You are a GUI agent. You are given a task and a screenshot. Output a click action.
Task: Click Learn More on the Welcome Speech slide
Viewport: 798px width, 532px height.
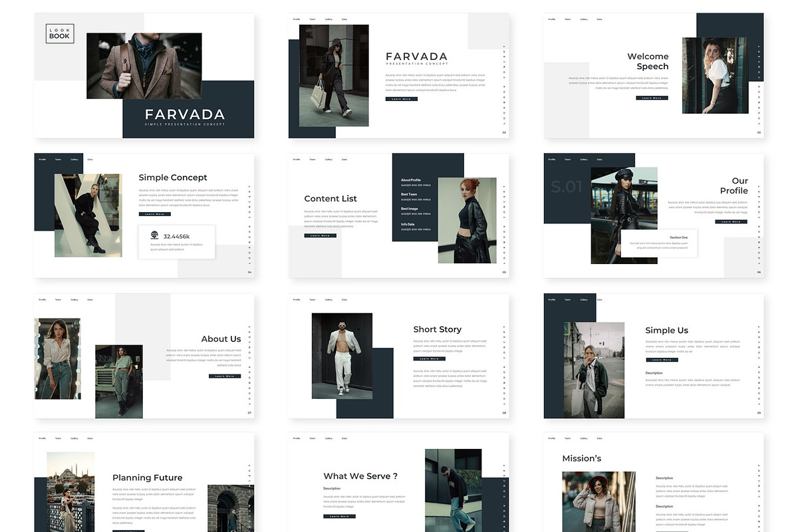(652, 98)
